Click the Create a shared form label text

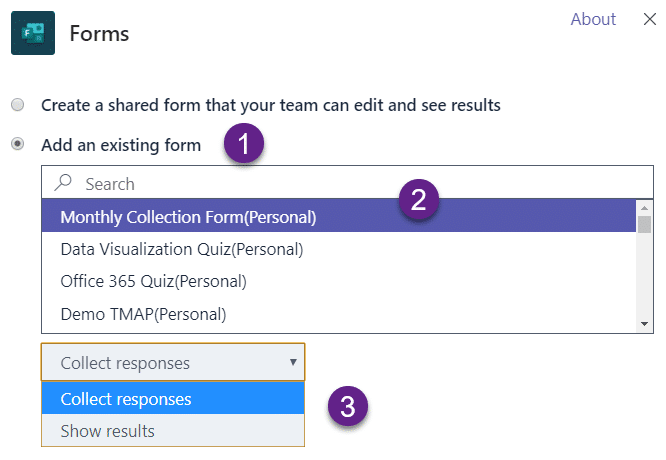(270, 104)
